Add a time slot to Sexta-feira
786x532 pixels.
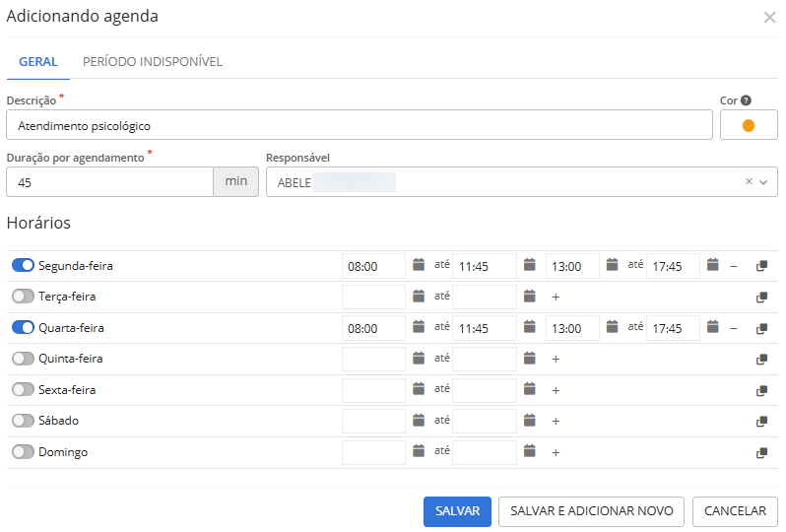coord(556,390)
